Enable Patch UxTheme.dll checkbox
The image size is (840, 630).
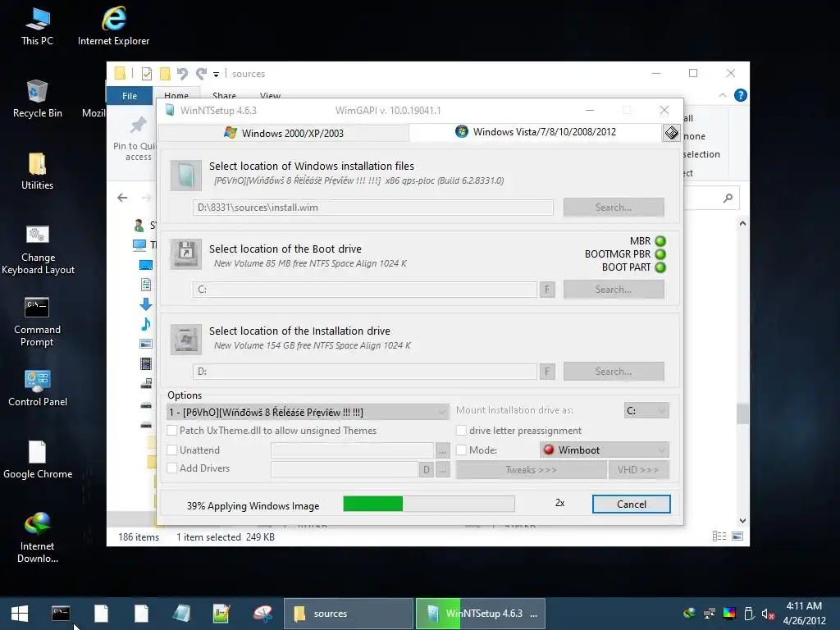172,430
